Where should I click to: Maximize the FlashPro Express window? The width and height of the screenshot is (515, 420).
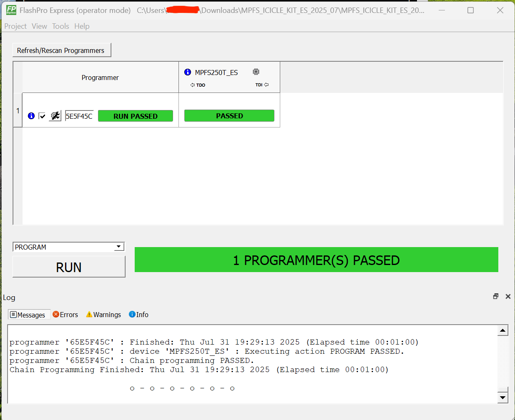[470, 10]
